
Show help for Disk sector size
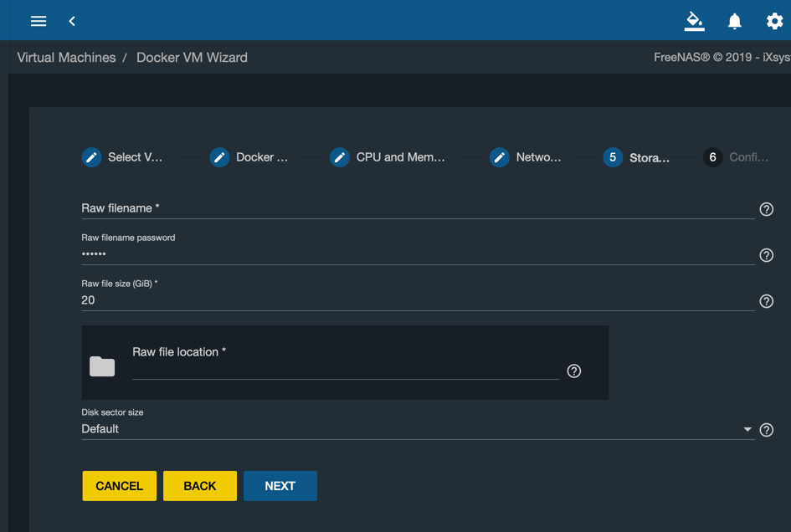click(x=766, y=430)
